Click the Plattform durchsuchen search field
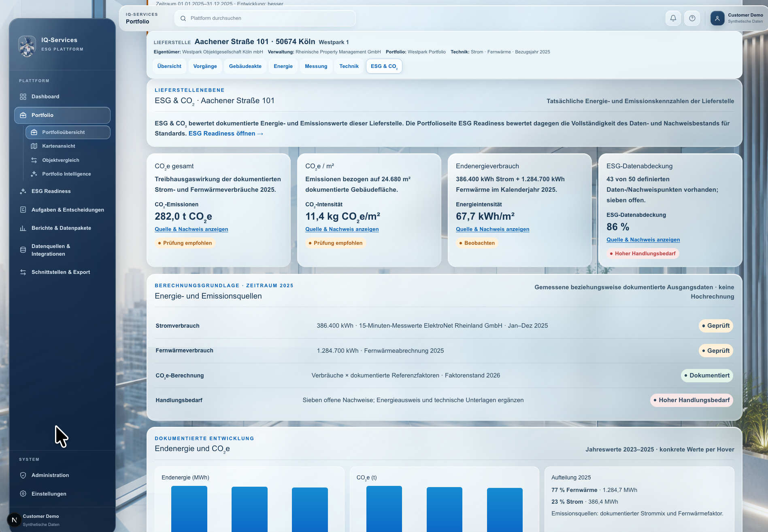768x532 pixels. [265, 18]
